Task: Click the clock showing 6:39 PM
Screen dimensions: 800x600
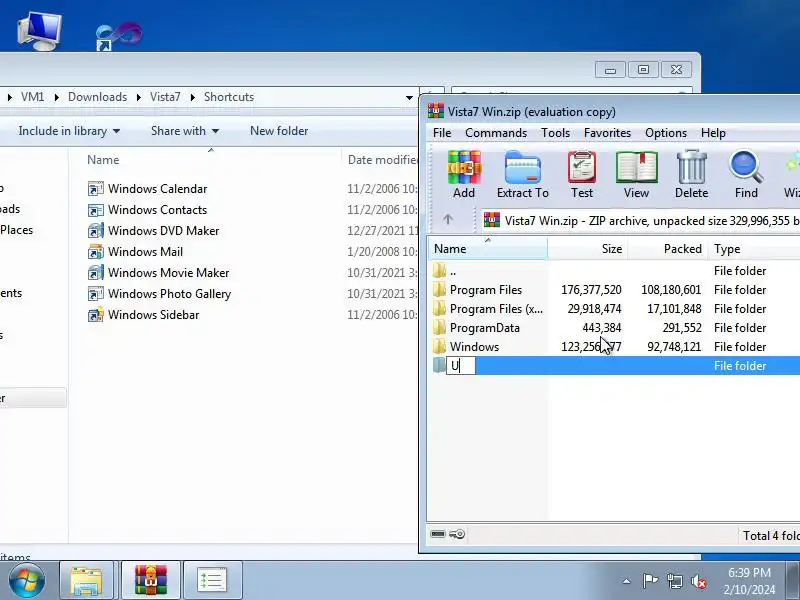Action: (x=749, y=572)
